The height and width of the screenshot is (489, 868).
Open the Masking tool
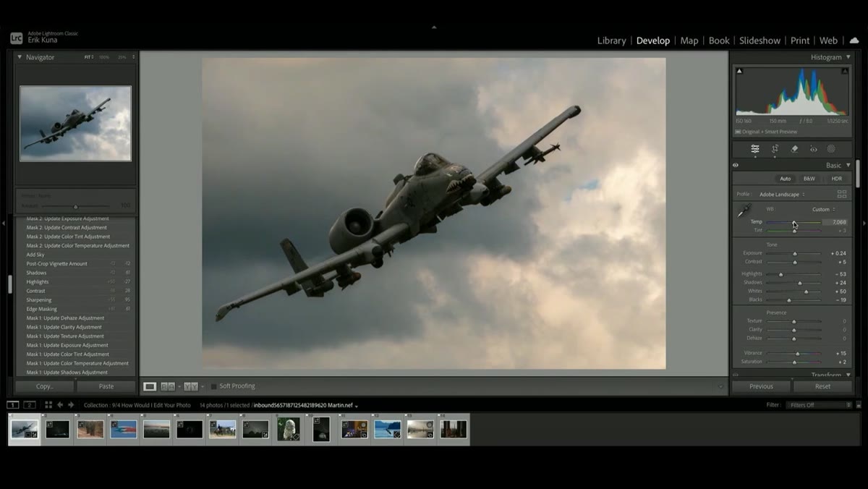point(831,149)
